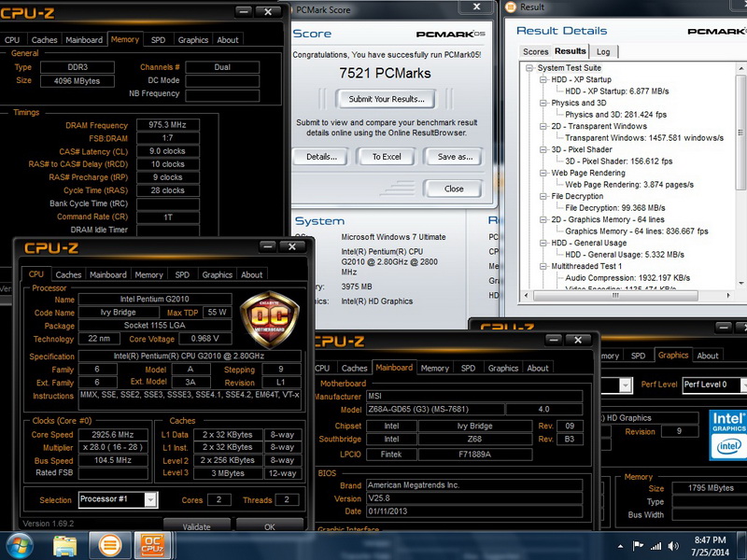Click Core Speed value 2925.6 MHz
Image resolution: width=747 pixels, height=560 pixels.
click(113, 434)
